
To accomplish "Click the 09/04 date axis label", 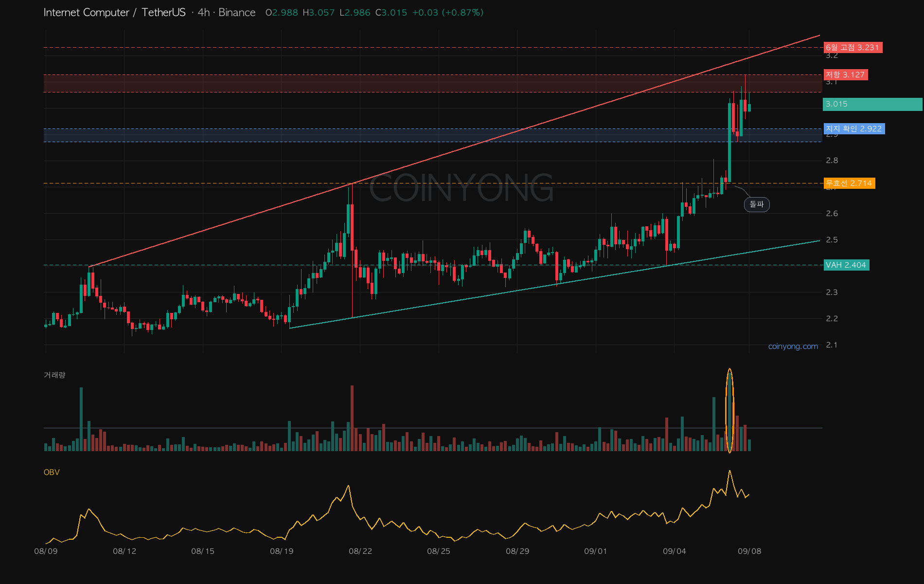I will tap(675, 551).
